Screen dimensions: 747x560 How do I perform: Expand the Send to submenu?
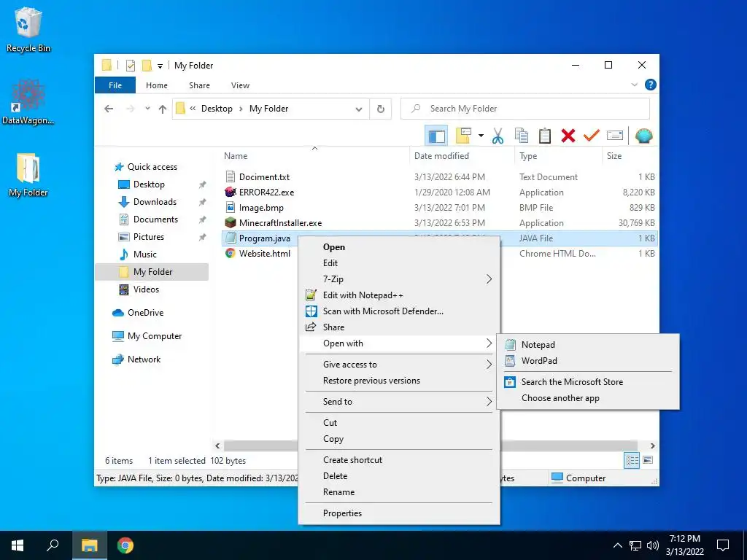coord(399,402)
